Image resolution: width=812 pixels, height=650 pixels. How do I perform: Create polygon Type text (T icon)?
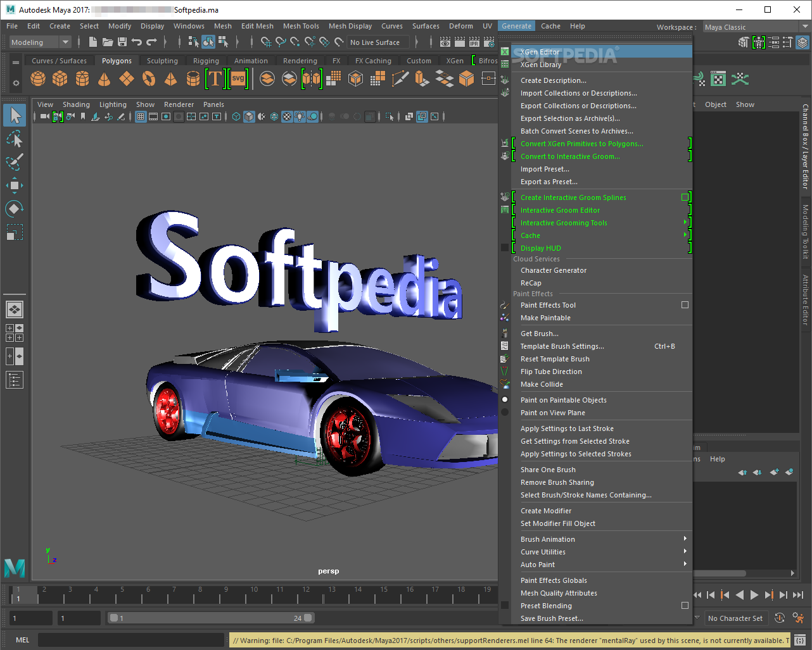tap(215, 79)
